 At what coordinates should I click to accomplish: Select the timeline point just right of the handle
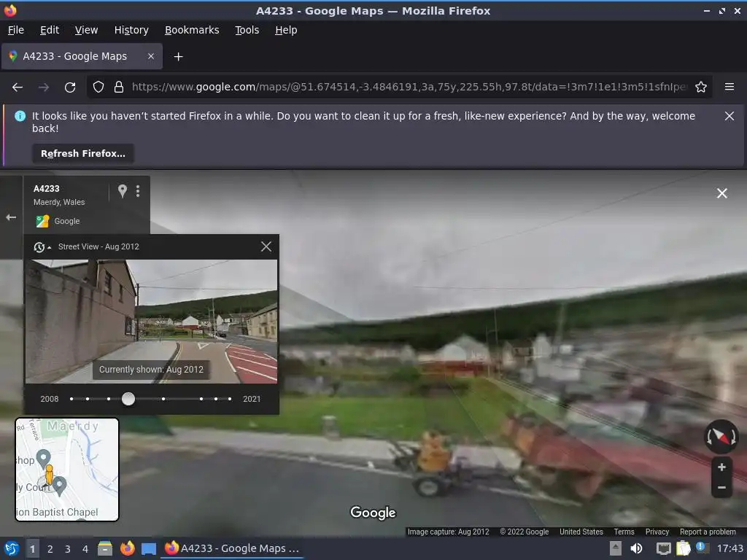click(163, 399)
